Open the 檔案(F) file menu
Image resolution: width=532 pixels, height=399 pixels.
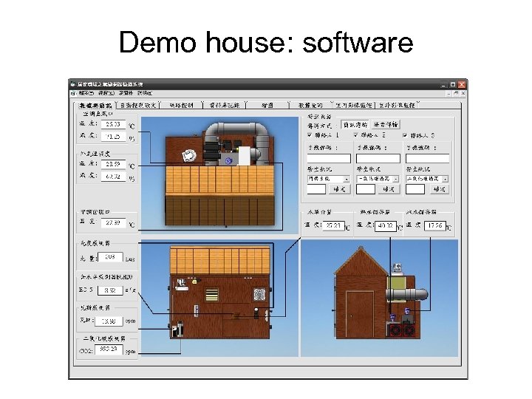[86, 93]
